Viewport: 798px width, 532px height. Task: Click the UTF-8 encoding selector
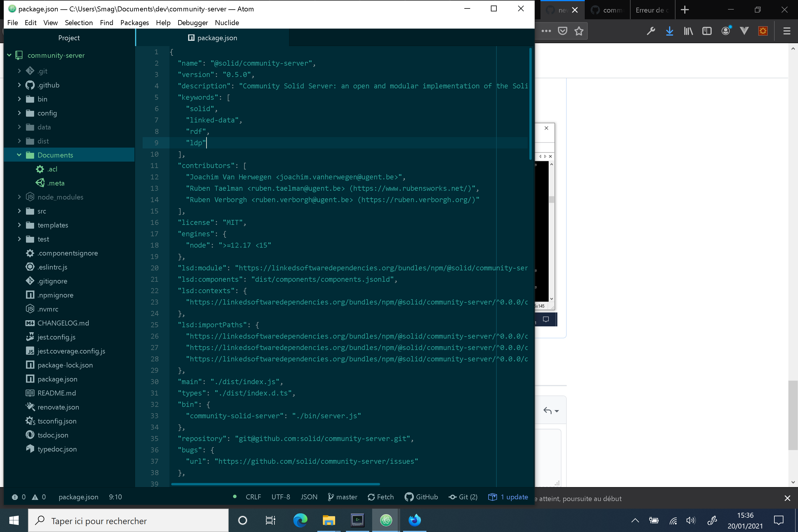pos(281,497)
